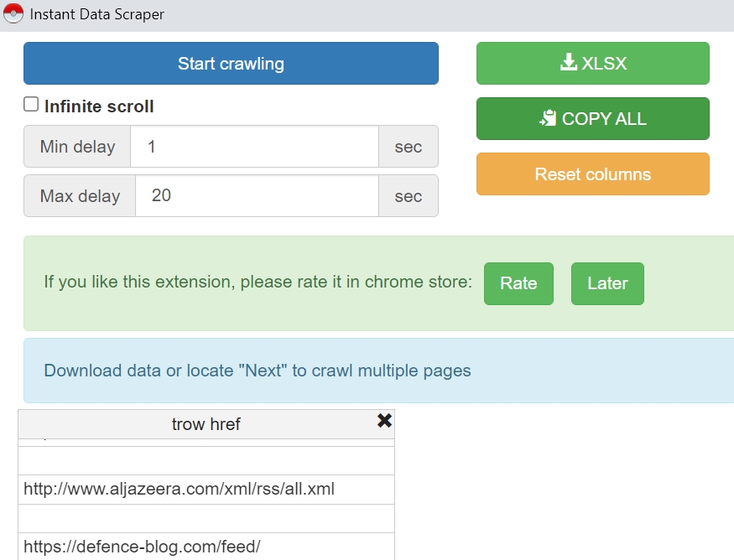The image size is (734, 560).
Task: Focus the Min delay input field
Action: coord(254,147)
